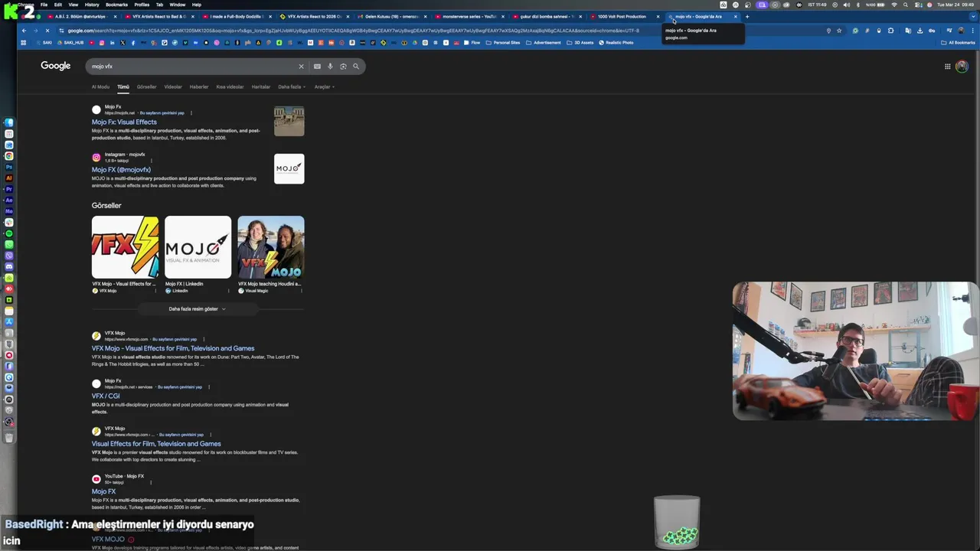Image resolution: width=980 pixels, height=551 pixels.
Task: Switch to the Görseller search tab
Action: (146, 86)
